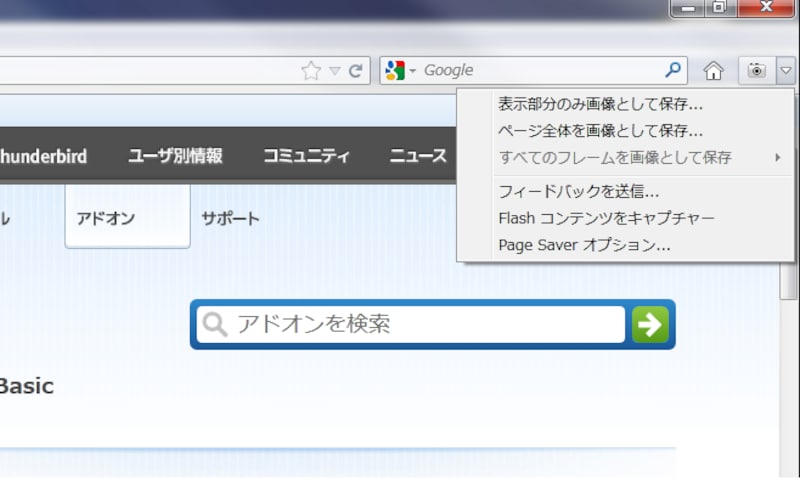Open the URL history dropdown arrow
Screen dimensions: 800x480
(x=335, y=70)
